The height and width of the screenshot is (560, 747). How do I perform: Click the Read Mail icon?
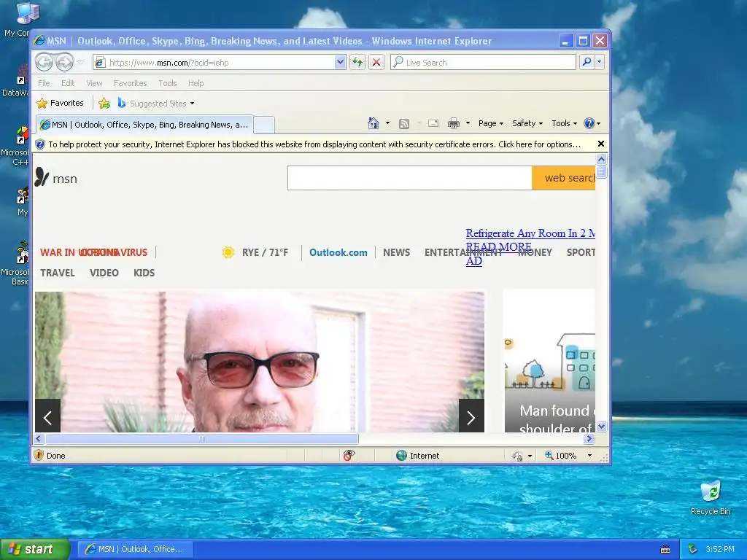[433, 123]
